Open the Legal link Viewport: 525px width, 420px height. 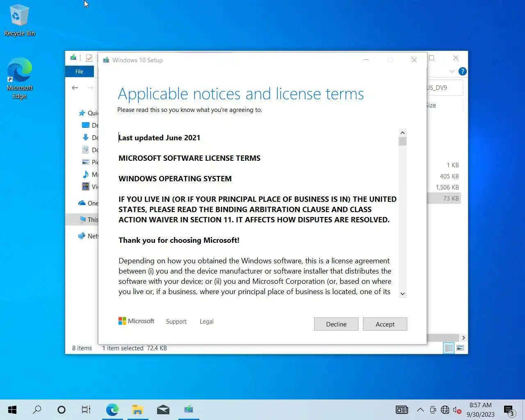[x=206, y=322]
